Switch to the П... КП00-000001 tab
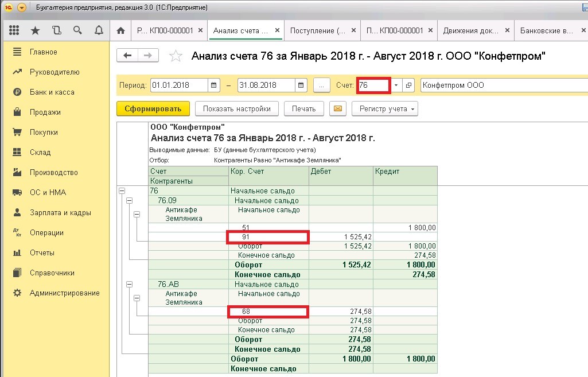Screen dimensions: 588x377 coord(395,31)
